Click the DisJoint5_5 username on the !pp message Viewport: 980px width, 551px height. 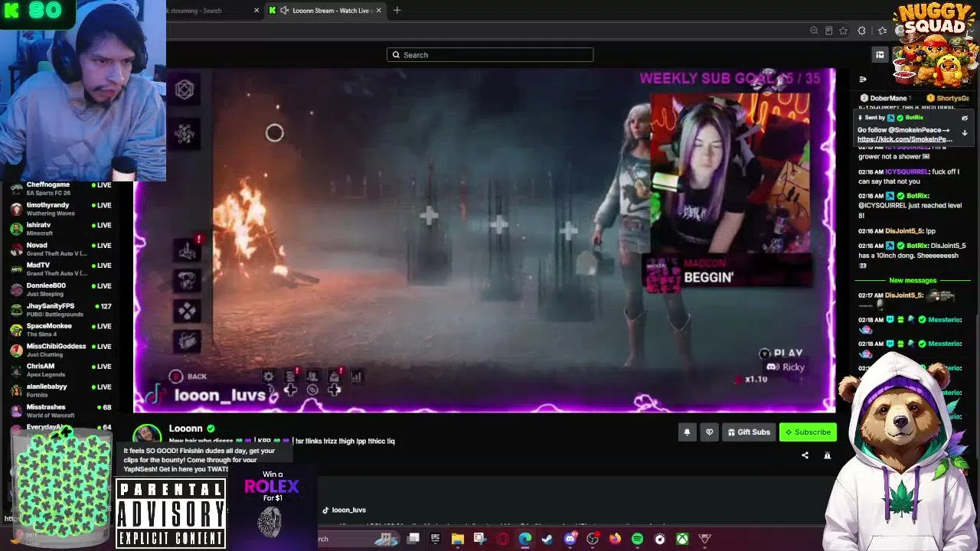click(x=904, y=231)
